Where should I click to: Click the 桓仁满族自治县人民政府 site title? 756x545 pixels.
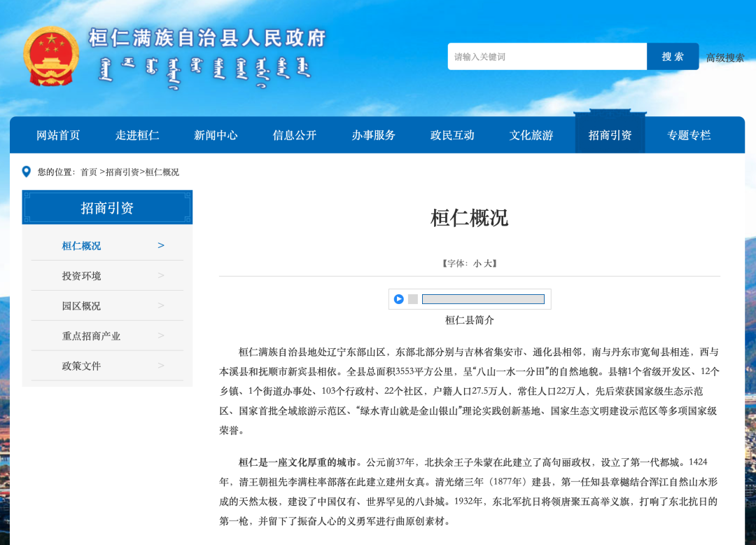(207, 38)
